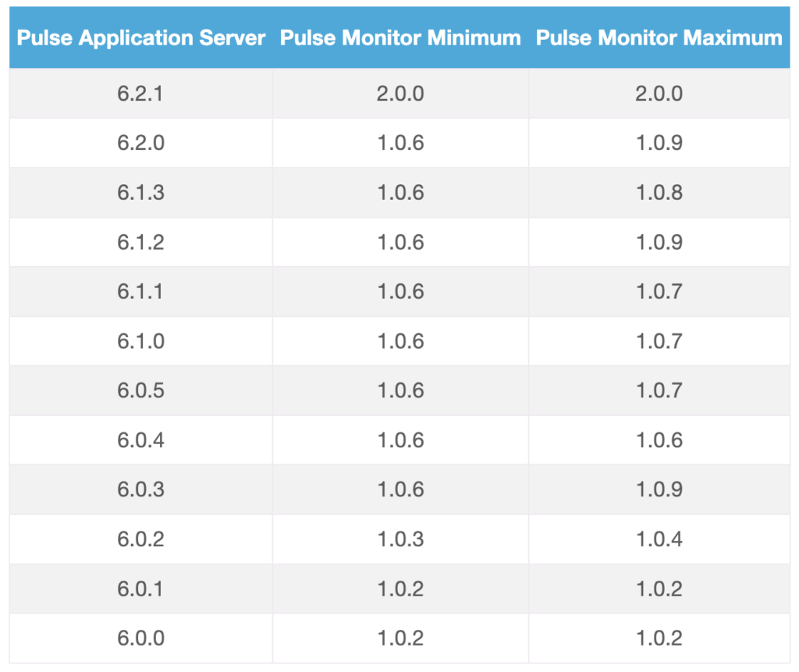This screenshot has width=799, height=672.
Task: Click the Pulse Application Server column header
Action: tap(141, 37)
